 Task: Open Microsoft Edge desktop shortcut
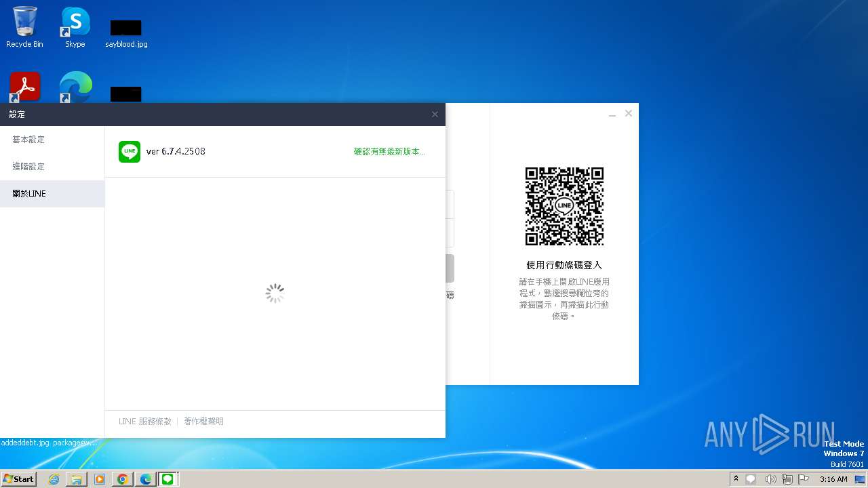pyautogui.click(x=75, y=87)
